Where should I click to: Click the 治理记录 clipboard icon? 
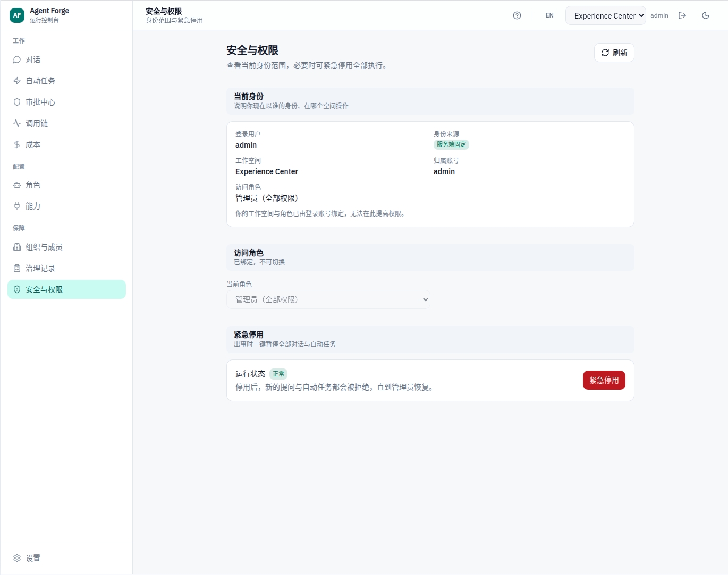17,269
